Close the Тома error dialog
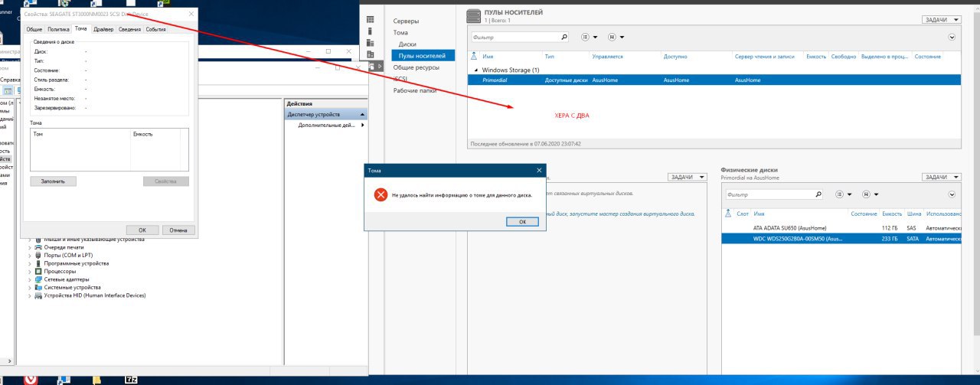Image resolution: width=980 pixels, height=385 pixels. pos(539,171)
